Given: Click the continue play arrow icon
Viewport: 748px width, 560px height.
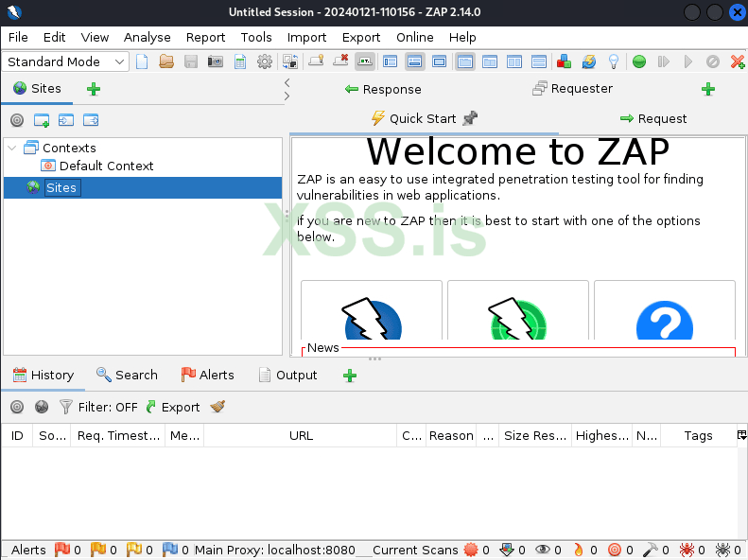Looking at the screenshot, I should coord(687,61).
